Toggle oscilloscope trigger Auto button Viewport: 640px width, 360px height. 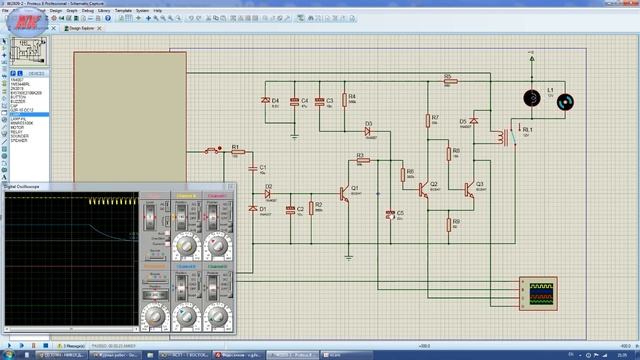click(167, 233)
